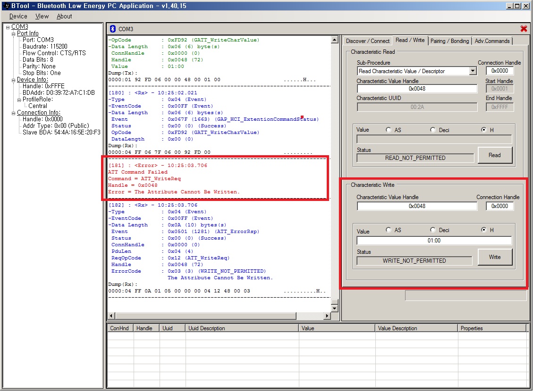Image resolution: width=533 pixels, height=392 pixels.
Task: Switch to Read / Write tab
Action: pos(410,40)
